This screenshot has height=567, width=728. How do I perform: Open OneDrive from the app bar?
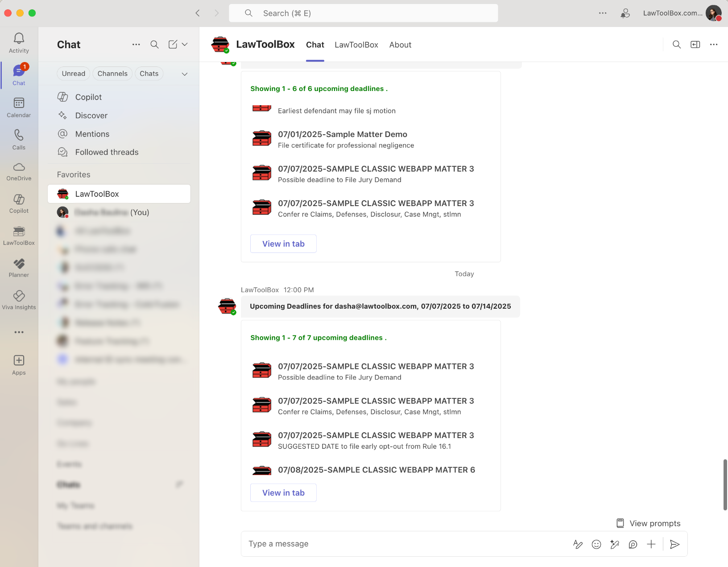(19, 172)
